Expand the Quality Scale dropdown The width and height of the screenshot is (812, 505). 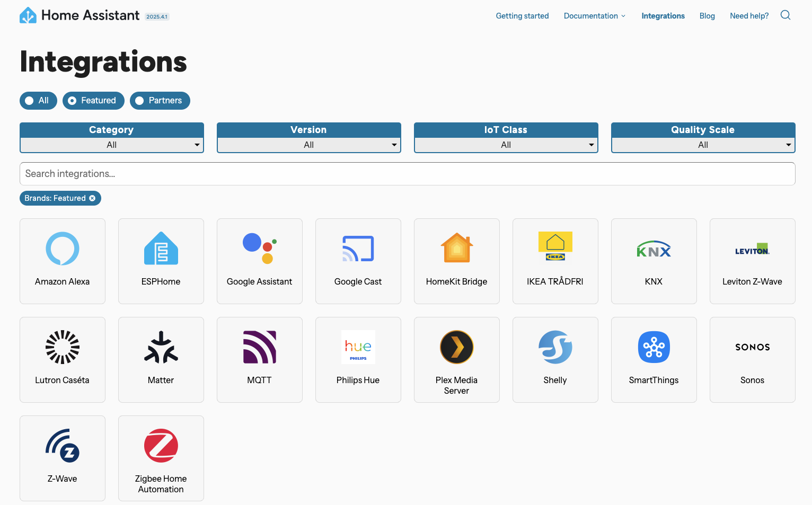[703, 145]
